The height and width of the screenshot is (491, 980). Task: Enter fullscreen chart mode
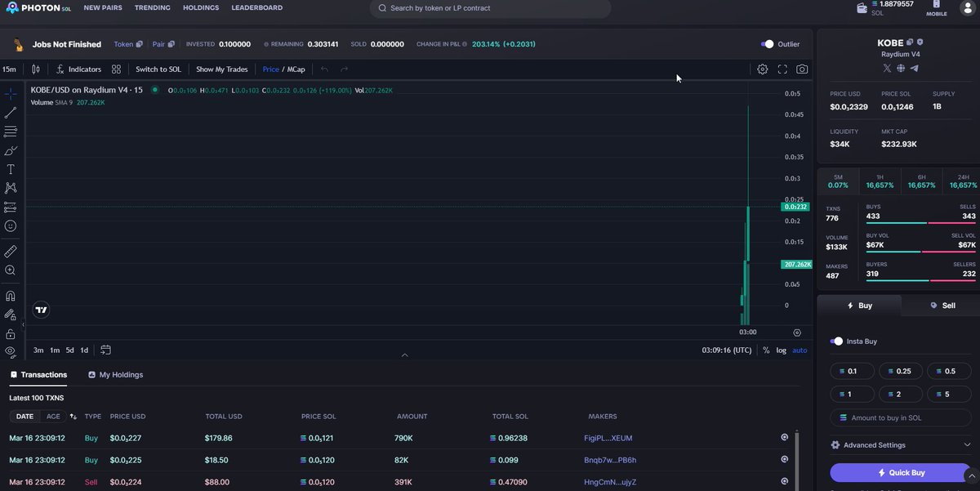click(782, 69)
